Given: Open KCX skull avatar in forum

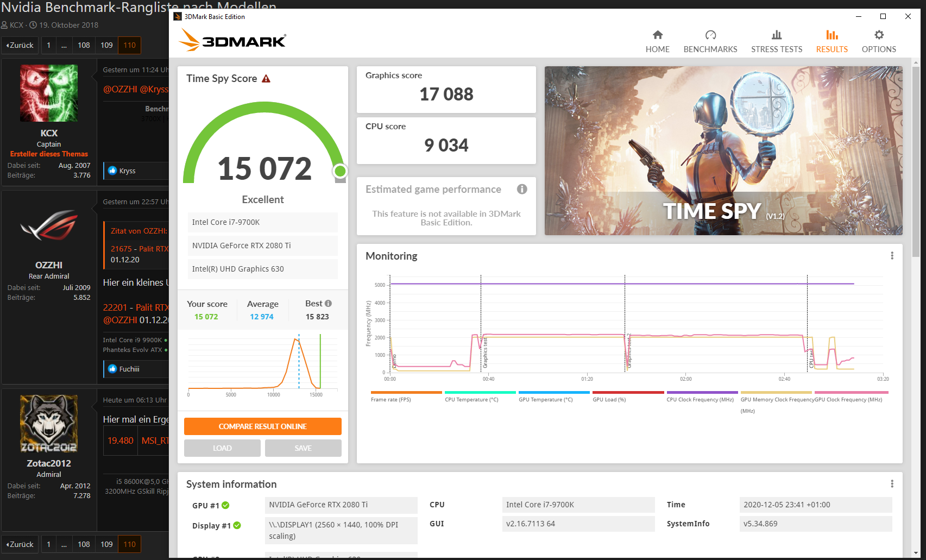Looking at the screenshot, I should [x=49, y=93].
